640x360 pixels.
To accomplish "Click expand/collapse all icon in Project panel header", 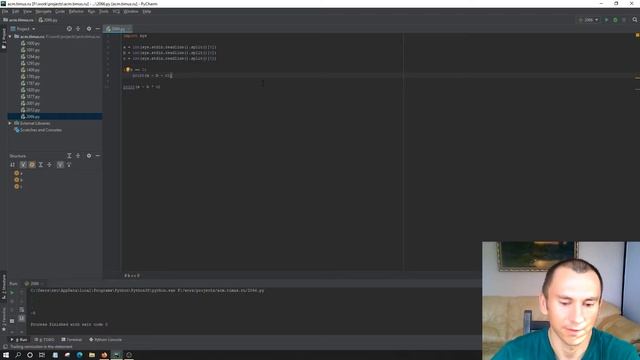I will point(78,29).
